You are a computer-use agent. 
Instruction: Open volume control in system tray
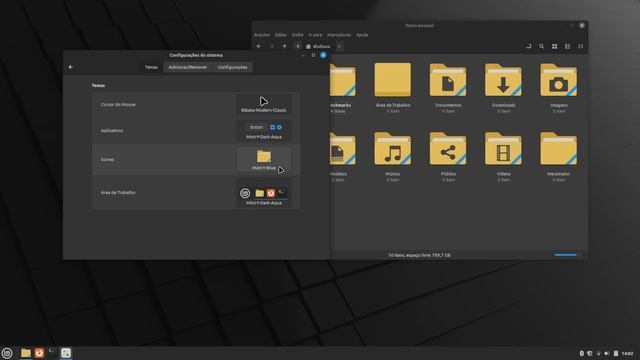pos(607,353)
